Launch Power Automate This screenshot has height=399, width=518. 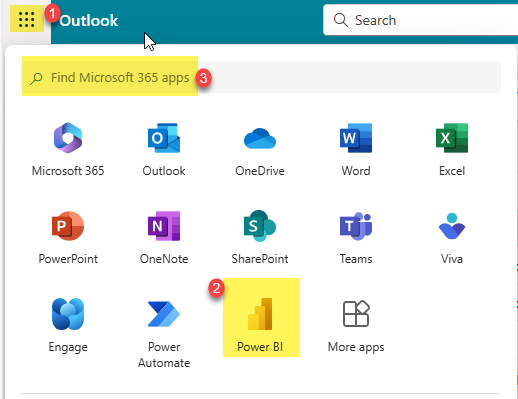[164, 333]
